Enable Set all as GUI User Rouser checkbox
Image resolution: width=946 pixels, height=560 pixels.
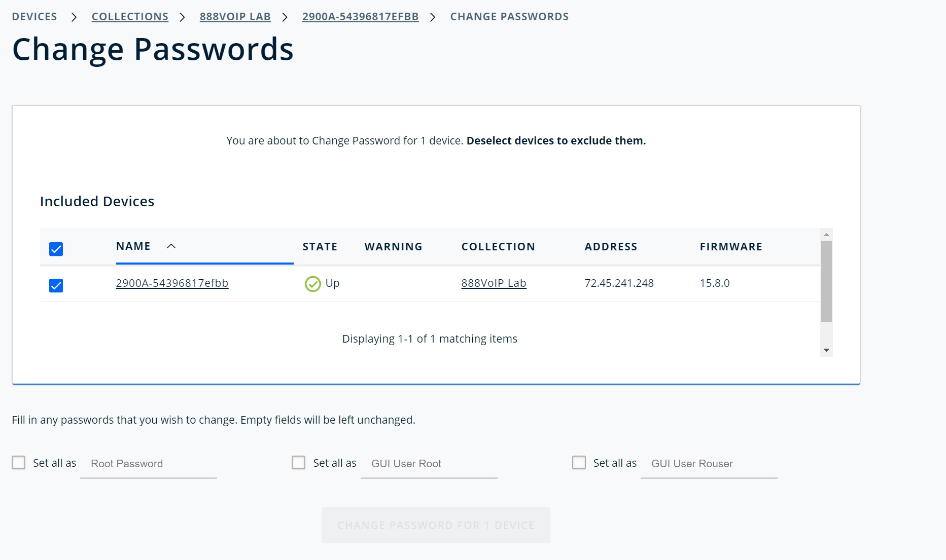click(579, 463)
